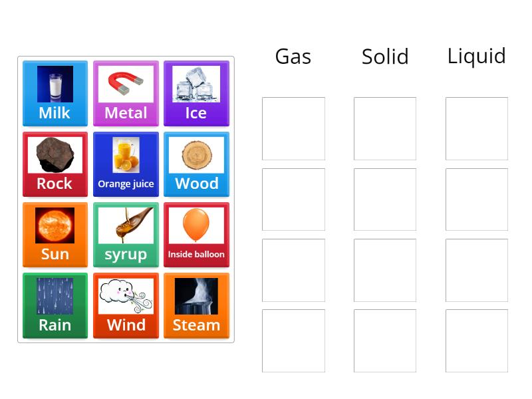Choose the Steam card

tap(196, 305)
